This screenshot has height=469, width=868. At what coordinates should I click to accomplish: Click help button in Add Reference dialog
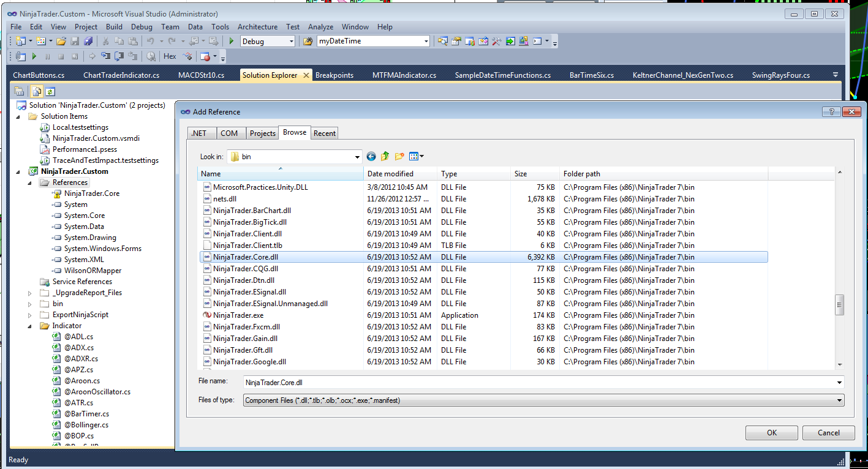[832, 111]
